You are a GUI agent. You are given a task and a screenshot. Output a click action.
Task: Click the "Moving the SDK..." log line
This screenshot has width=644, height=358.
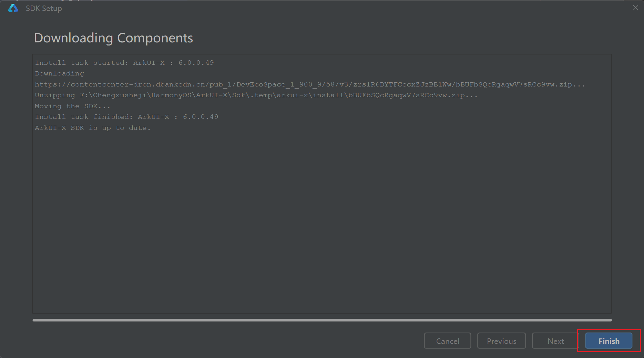(x=72, y=106)
